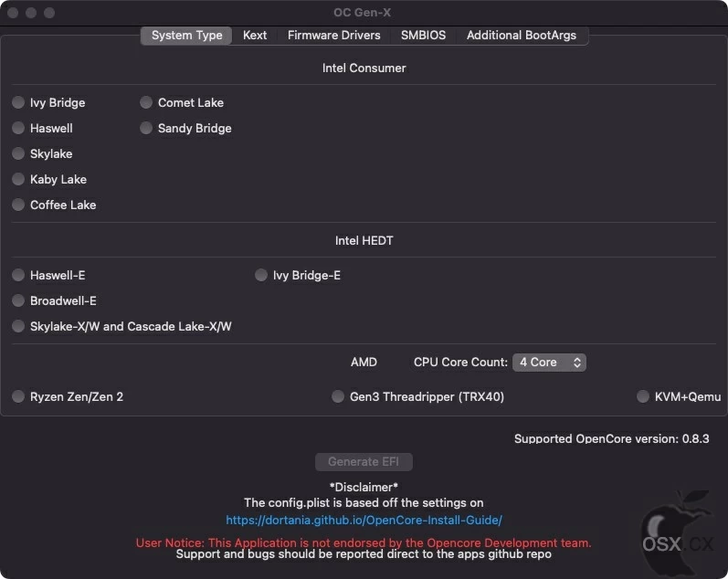Switch to the Kext tab
The height and width of the screenshot is (579, 728).
coord(255,36)
